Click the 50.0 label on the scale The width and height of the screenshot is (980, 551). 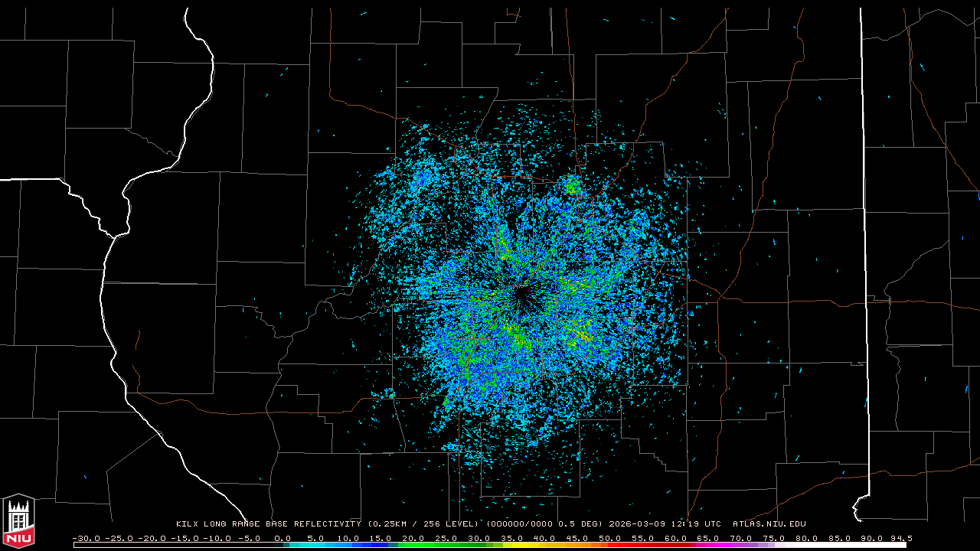(610, 538)
